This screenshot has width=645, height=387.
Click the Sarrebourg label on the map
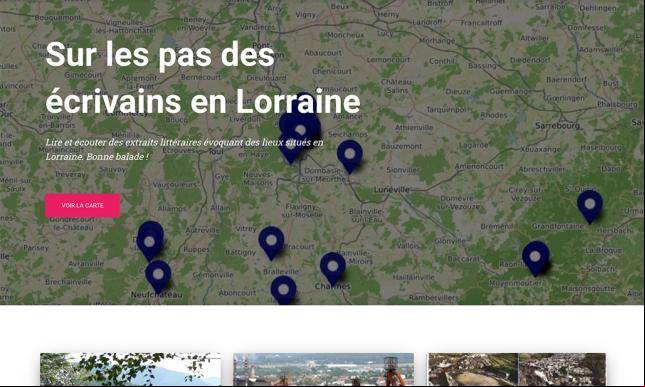(x=557, y=125)
